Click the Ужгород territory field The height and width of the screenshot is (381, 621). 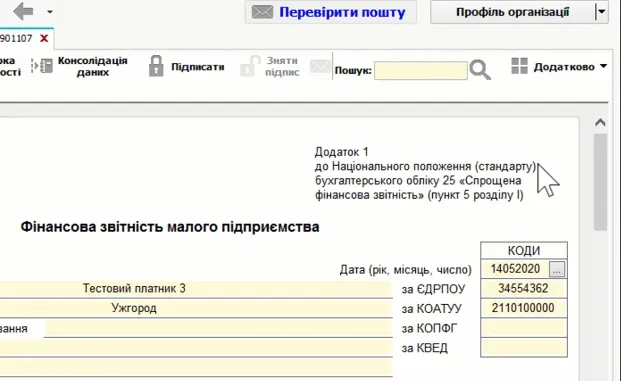click(196, 308)
